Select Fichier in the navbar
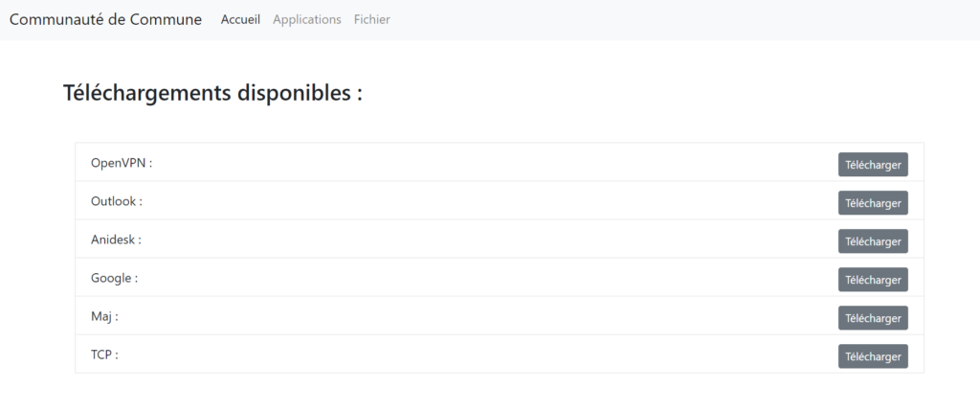Image resolution: width=980 pixels, height=412 pixels. [x=371, y=19]
